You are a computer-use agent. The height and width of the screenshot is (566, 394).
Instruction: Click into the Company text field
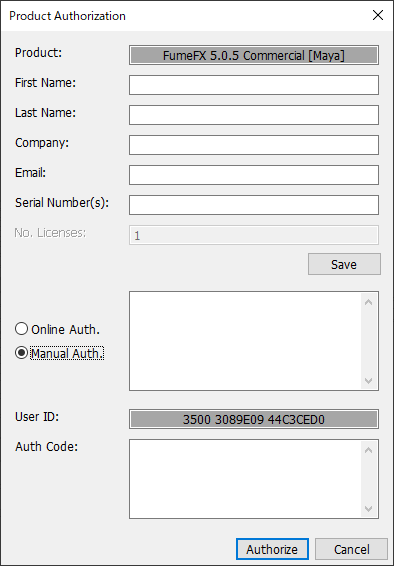click(254, 145)
